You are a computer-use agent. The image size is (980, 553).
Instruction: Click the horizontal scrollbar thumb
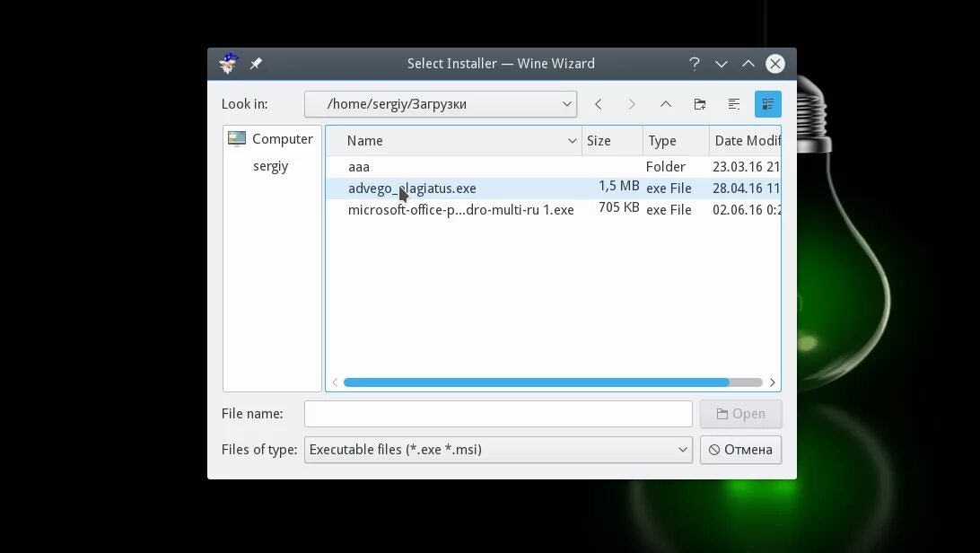(x=537, y=382)
